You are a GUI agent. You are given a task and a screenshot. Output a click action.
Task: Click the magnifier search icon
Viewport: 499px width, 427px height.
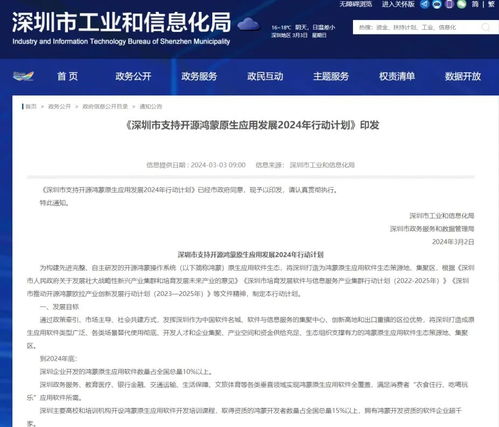pos(486,27)
